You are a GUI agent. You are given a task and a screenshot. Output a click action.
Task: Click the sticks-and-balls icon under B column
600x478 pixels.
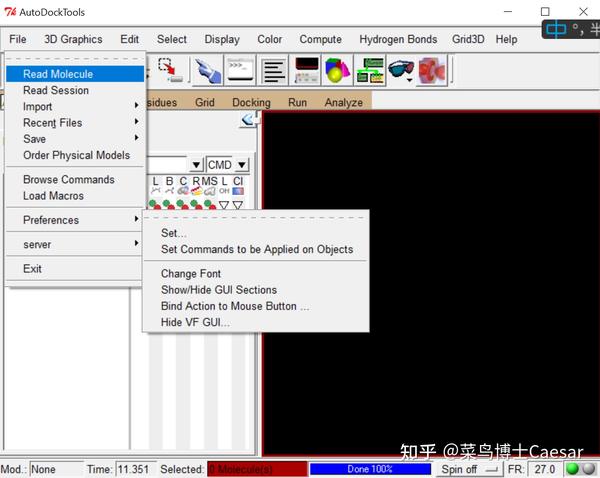pyautogui.click(x=170, y=191)
